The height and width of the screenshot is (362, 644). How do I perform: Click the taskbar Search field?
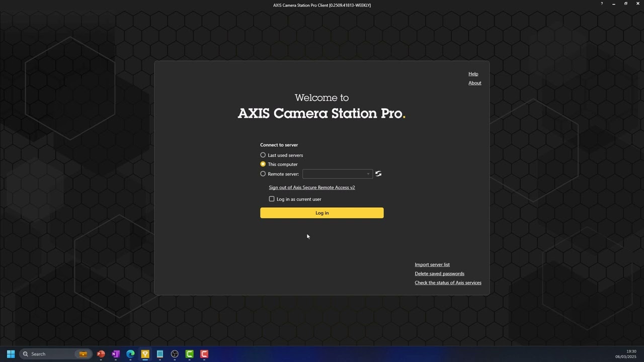tap(55, 354)
